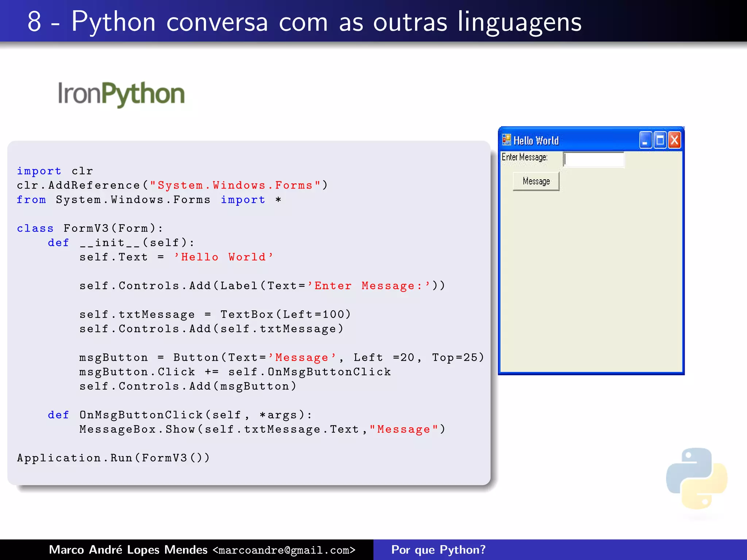Screen dimensions: 747x560
Task: Click the self.Controls.Add(msgButton) line
Action: coord(188,386)
